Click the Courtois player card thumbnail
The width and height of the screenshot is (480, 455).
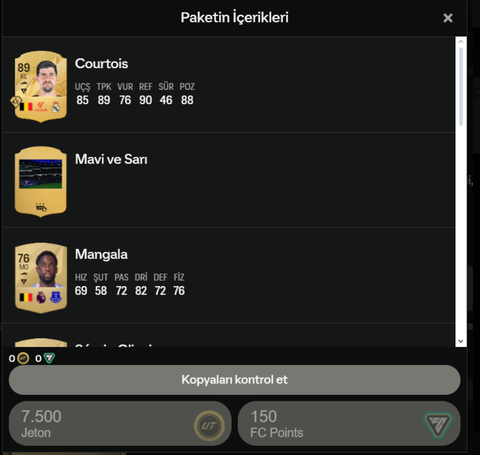point(41,87)
